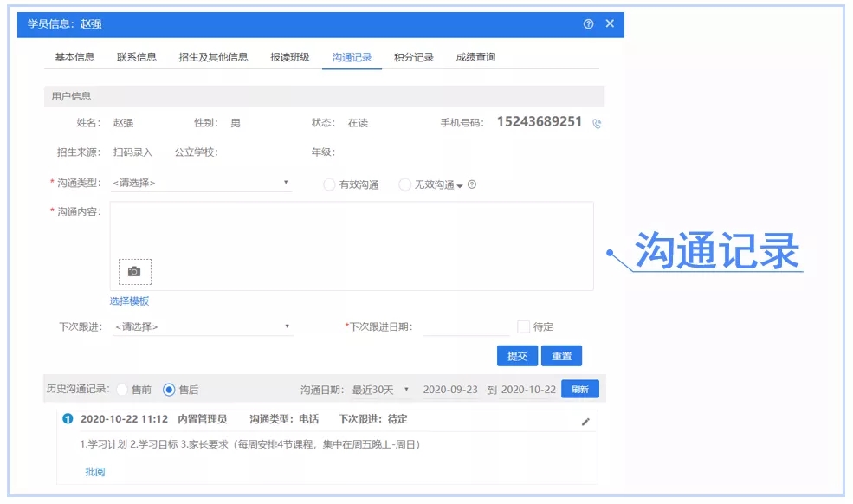Open the help icon in the title bar
Viewport: 853px width, 504px height.
coord(590,24)
